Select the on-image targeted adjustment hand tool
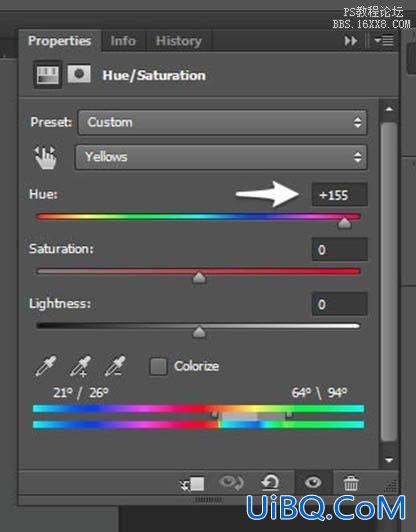 45,157
